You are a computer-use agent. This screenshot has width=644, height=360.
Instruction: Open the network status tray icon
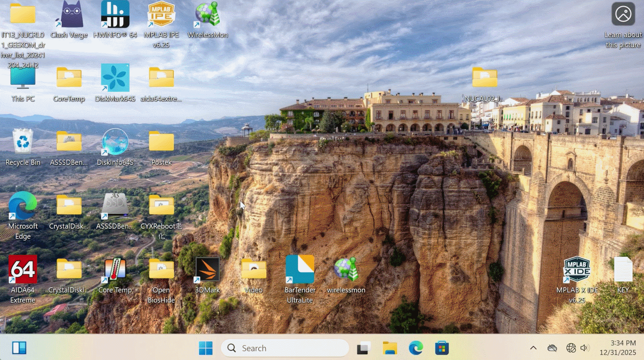point(571,348)
